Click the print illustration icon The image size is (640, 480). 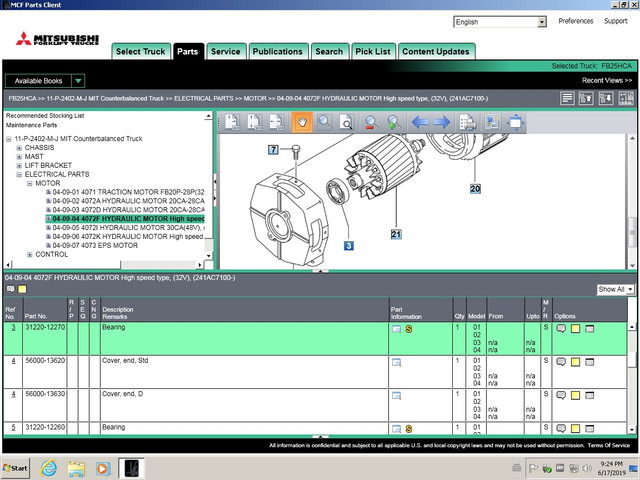click(x=467, y=122)
